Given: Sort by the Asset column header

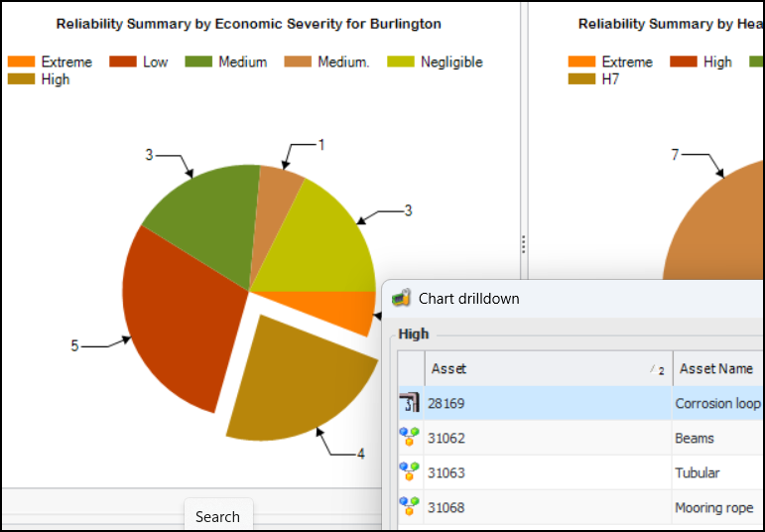Looking at the screenshot, I should [x=549, y=368].
